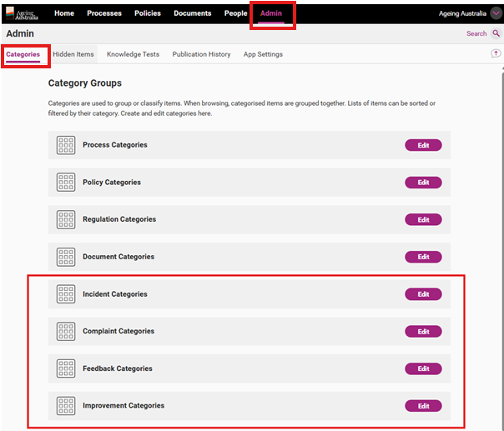The image size is (504, 431).
Task: Open the Admin menu
Action: (x=271, y=13)
